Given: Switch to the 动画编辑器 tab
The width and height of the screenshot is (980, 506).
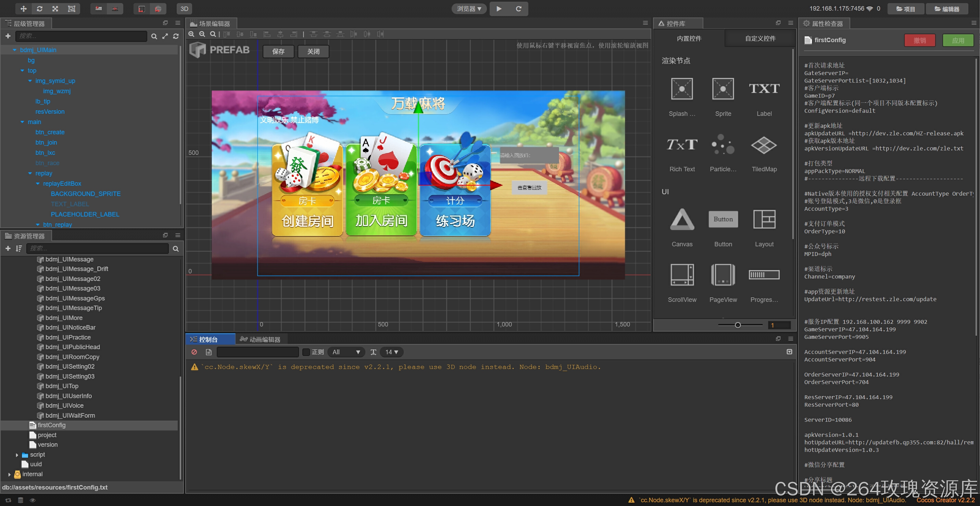Looking at the screenshot, I should 261,339.
